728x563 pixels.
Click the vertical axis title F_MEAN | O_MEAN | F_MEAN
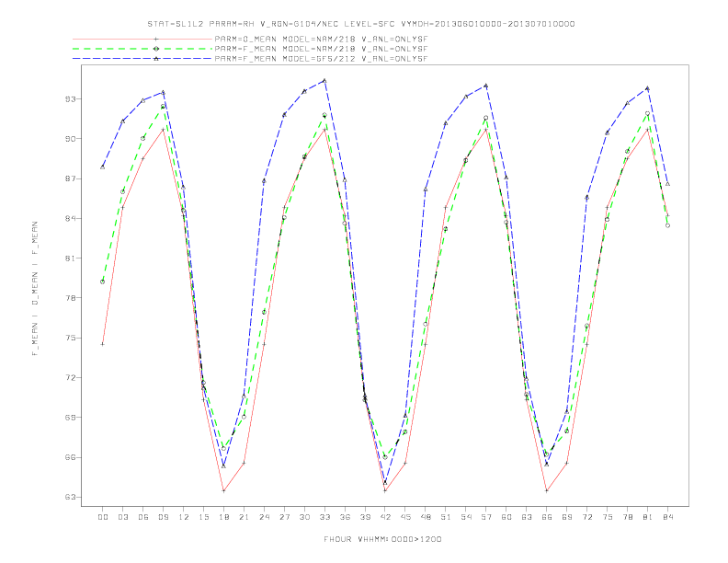pos(34,289)
